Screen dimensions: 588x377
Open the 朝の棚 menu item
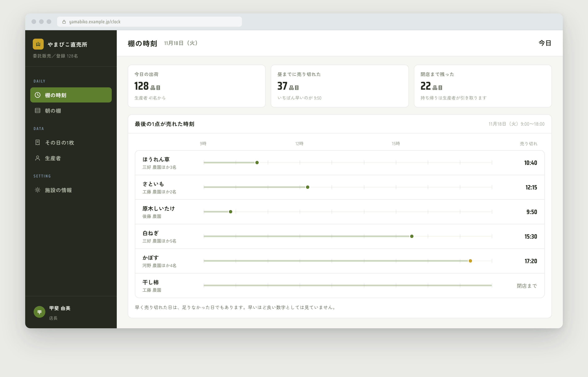pos(71,111)
